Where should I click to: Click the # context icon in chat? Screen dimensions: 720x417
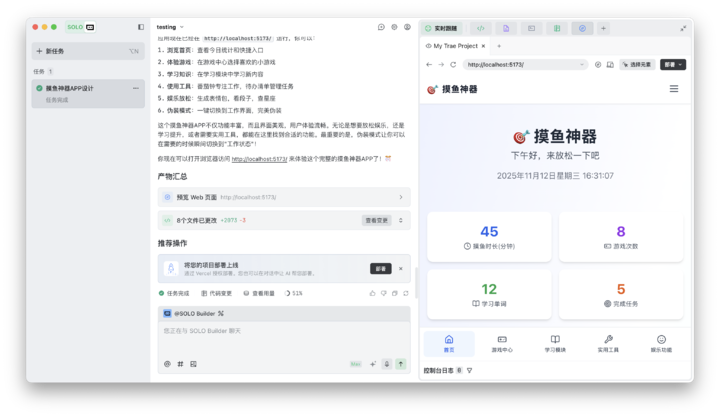coord(180,364)
